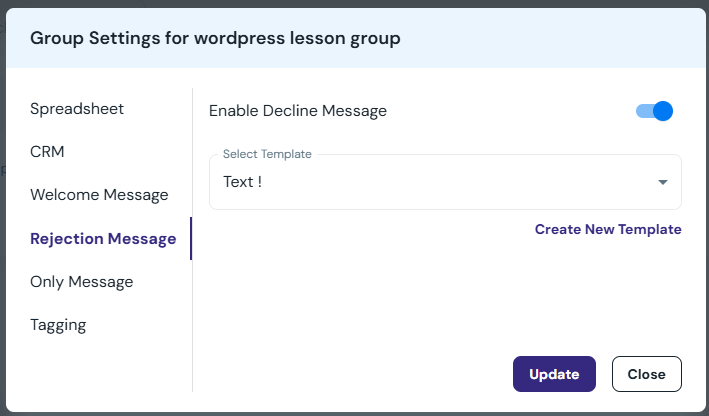Click the "Enable Decline Message" label text
This screenshot has height=416, width=709.
click(297, 111)
